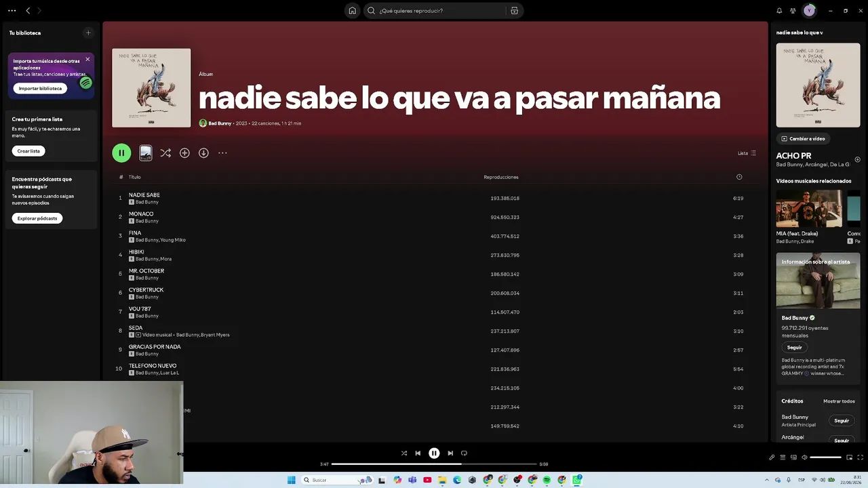Select track 'VOU 787'
Image resolution: width=868 pixels, height=488 pixels.
(x=140, y=309)
